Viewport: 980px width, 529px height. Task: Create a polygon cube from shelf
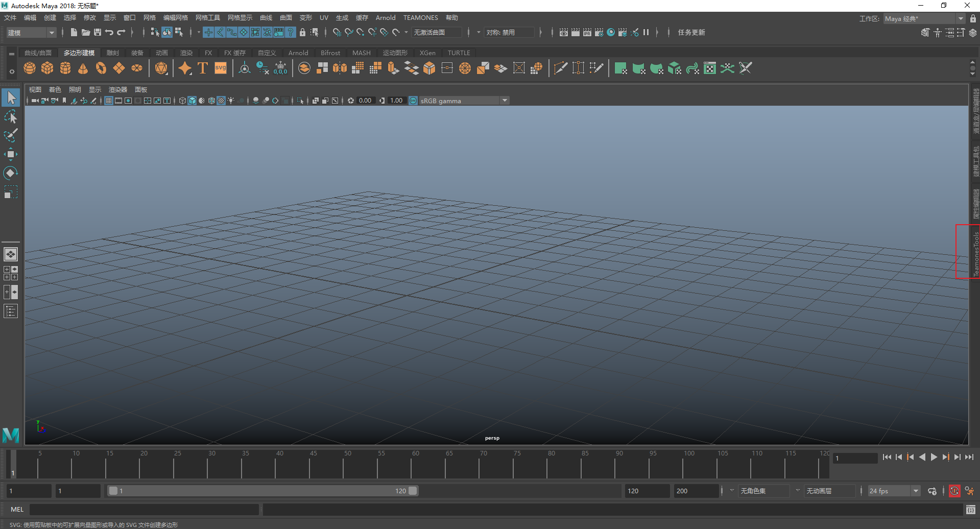point(47,68)
